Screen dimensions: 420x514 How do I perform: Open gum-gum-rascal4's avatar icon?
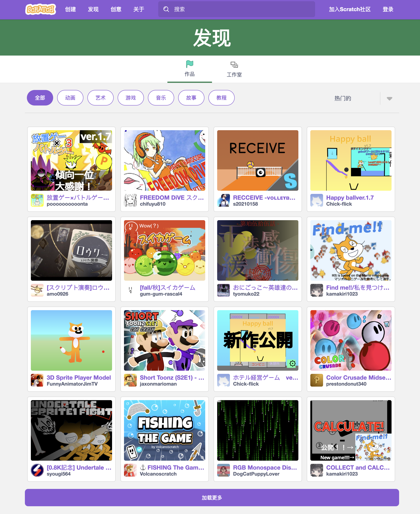pos(130,290)
